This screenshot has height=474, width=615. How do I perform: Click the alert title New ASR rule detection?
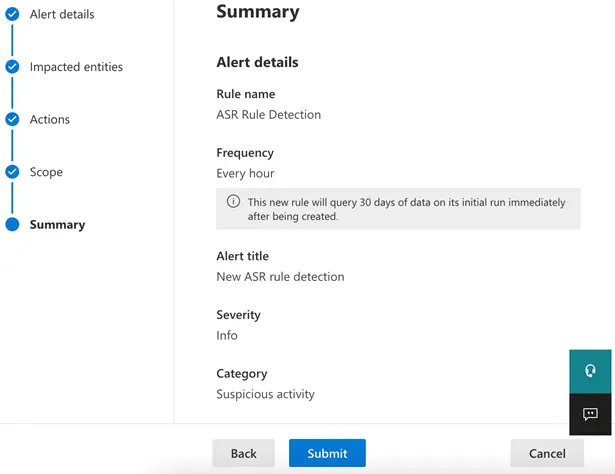pyautogui.click(x=280, y=276)
